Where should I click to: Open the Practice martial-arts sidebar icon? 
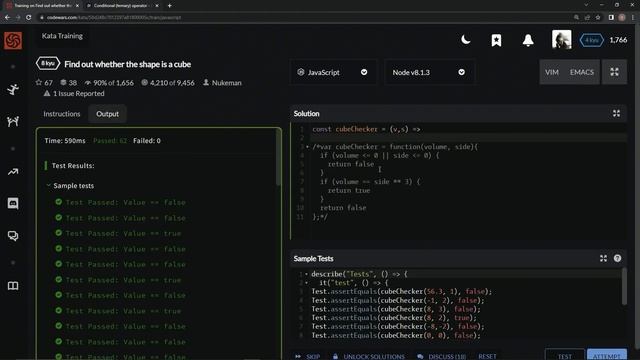tap(13, 89)
